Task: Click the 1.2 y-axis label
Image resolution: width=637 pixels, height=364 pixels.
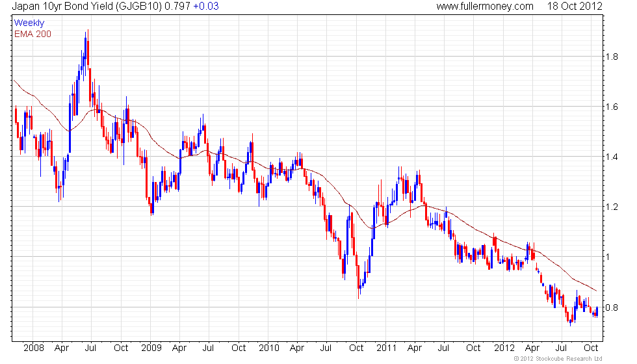Action: coord(612,207)
